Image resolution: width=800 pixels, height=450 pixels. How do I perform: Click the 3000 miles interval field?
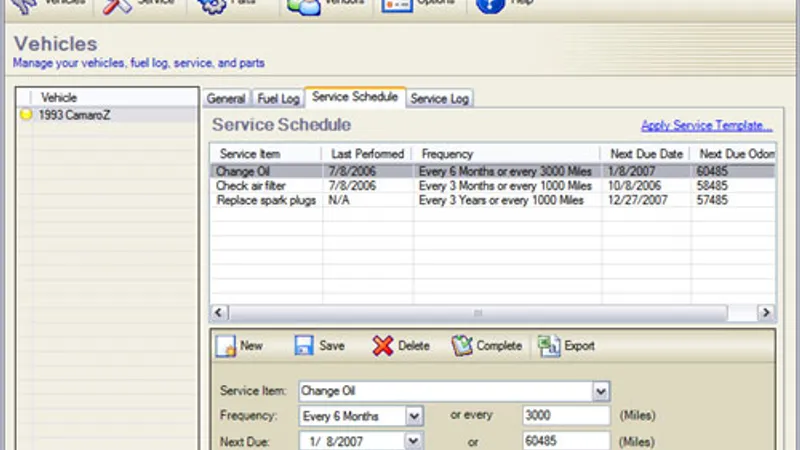click(565, 416)
